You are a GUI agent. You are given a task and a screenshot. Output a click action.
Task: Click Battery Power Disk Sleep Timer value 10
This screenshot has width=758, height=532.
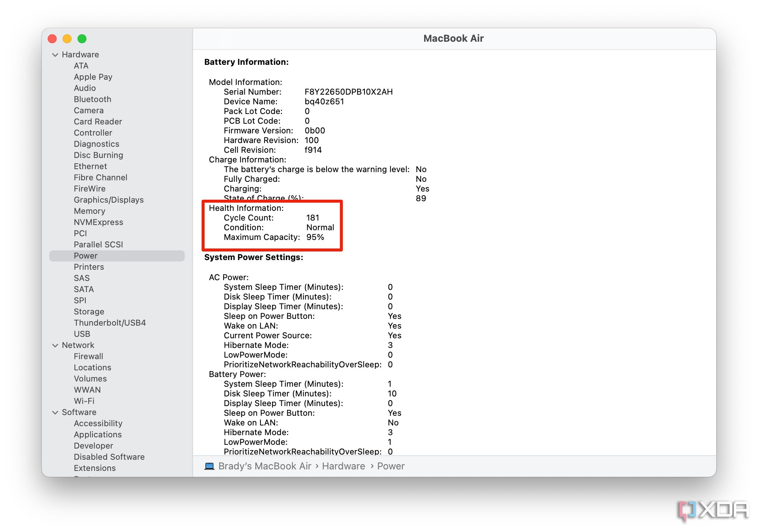pos(392,394)
